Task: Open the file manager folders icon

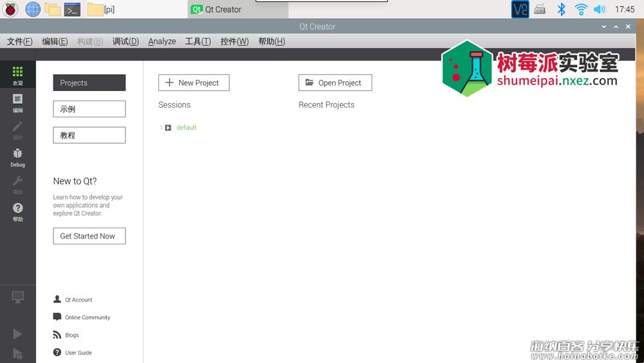Action: point(53,10)
